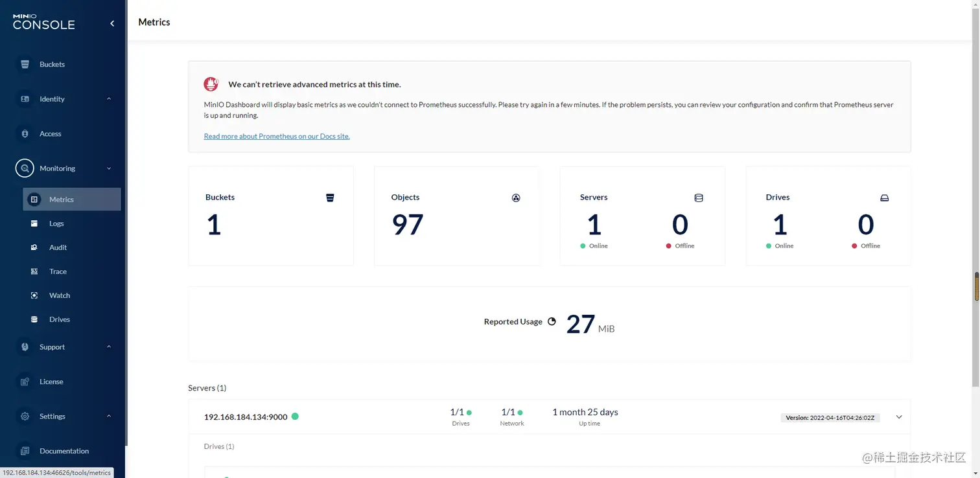This screenshot has height=478, width=980.
Task: Click the objects count 97
Action: pos(408,225)
